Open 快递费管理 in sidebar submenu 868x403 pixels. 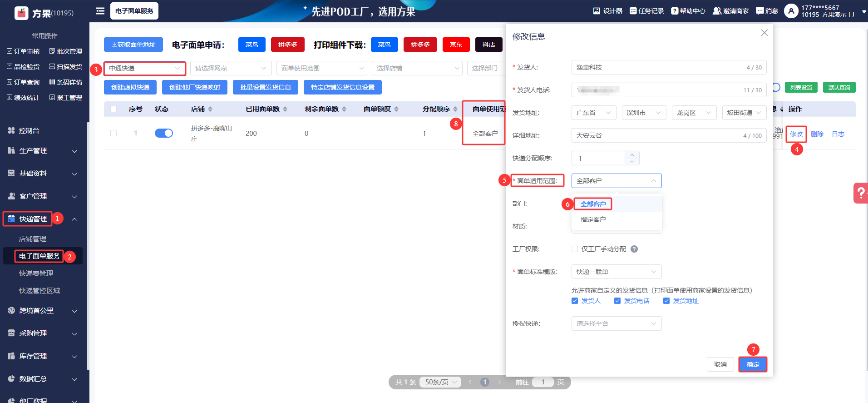click(36, 274)
